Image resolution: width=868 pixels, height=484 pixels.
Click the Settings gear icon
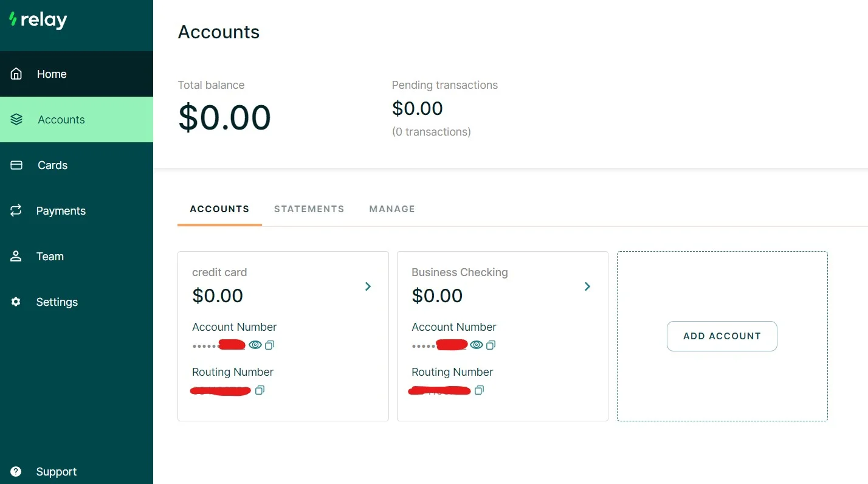point(16,302)
